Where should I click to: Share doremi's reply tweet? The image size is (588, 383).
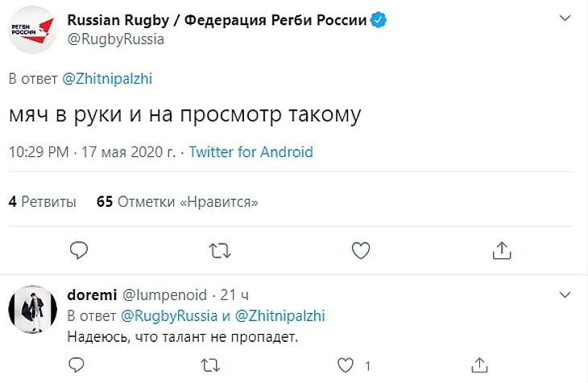480,366
